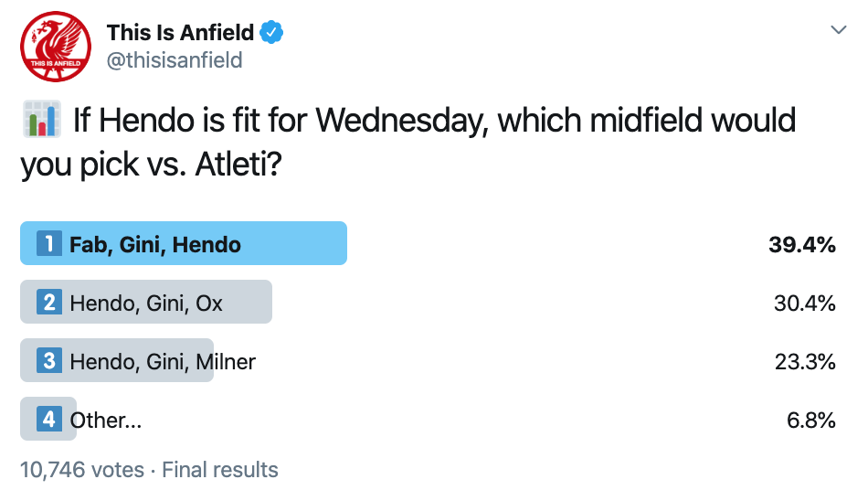Click the number 1 keycap icon

coord(49,243)
